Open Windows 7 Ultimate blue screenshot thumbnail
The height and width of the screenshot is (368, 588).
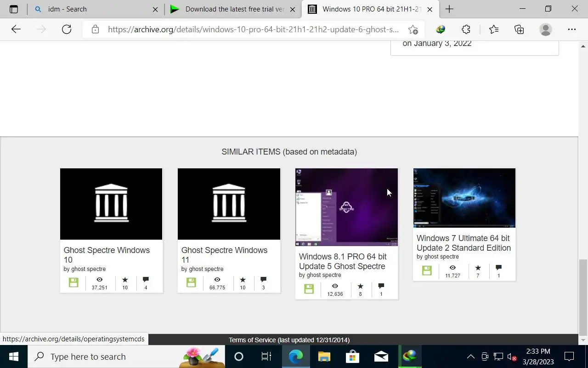(x=464, y=198)
